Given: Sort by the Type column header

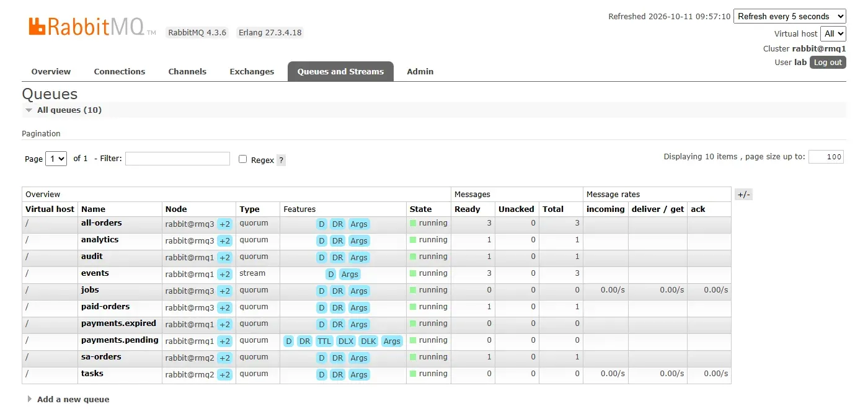Looking at the screenshot, I should 250,209.
